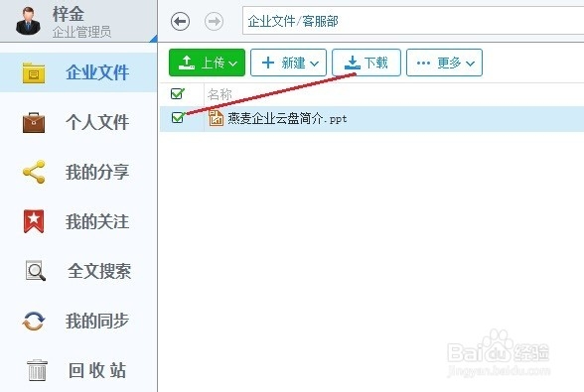Click the ppt file type icon

tap(216, 118)
